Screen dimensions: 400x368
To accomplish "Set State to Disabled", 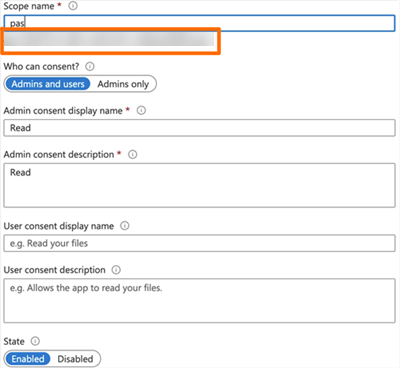I will pyautogui.click(x=75, y=359).
